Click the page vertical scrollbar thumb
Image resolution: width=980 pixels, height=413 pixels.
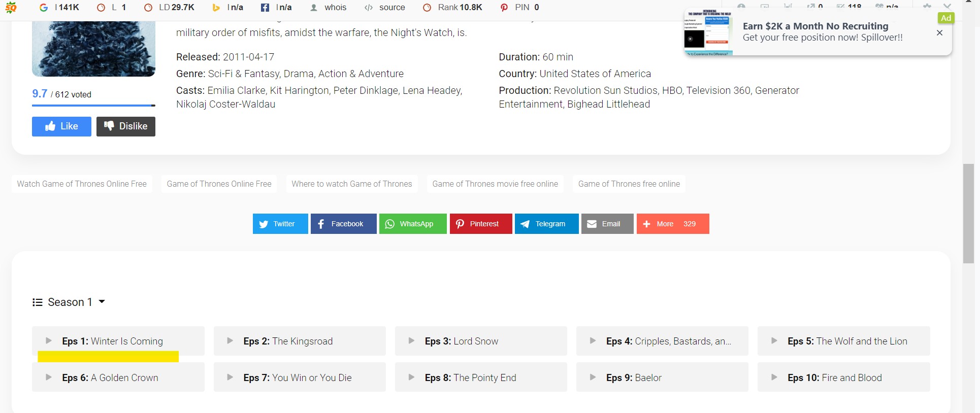[x=969, y=214]
